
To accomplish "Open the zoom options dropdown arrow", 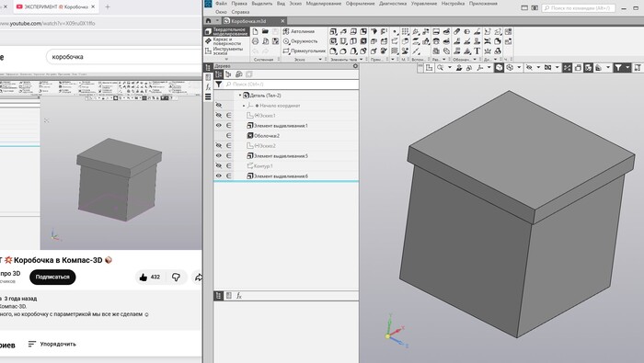I will (x=449, y=68).
